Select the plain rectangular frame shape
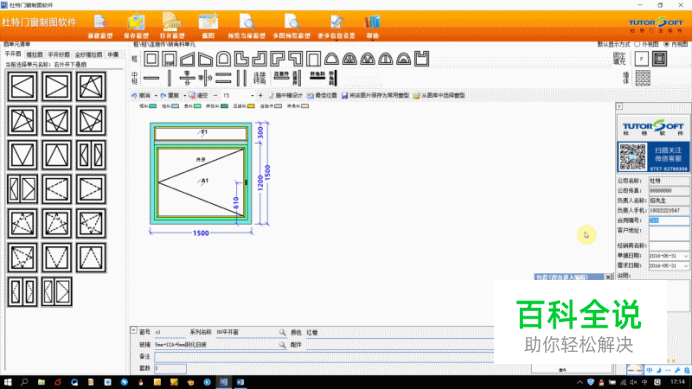This screenshot has width=692, height=389. click(151, 59)
